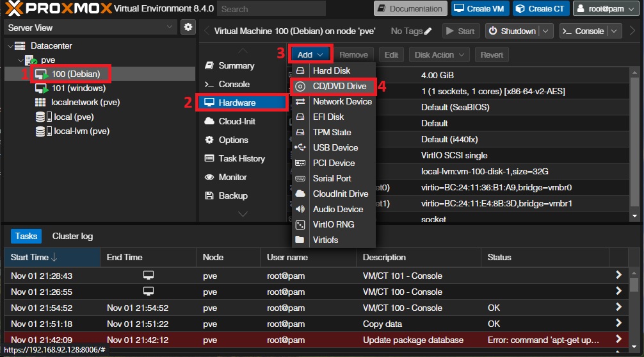Viewport: 644px width, 357px height.
Task: Click the Add button
Action: click(310, 54)
